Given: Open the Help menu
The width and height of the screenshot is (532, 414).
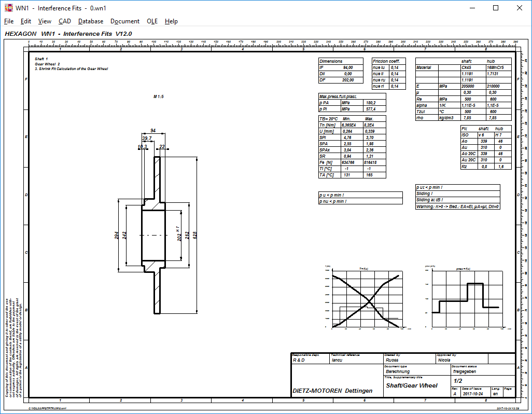Looking at the screenshot, I should (171, 21).
